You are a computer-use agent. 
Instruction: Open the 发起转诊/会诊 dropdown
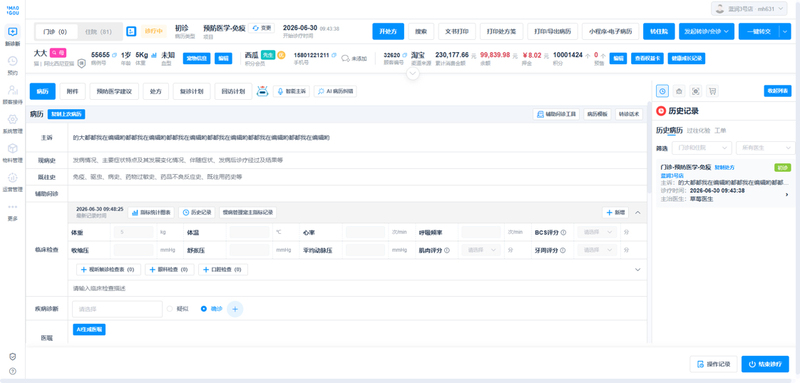click(x=706, y=31)
